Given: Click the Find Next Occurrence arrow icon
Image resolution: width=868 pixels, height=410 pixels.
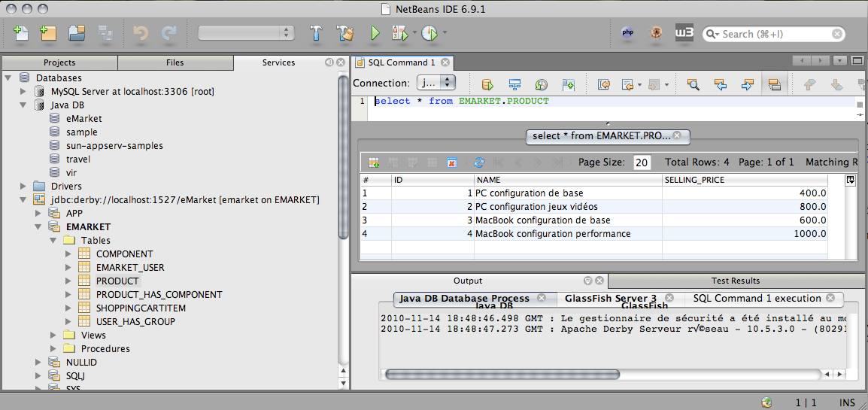Looking at the screenshot, I should (x=748, y=84).
